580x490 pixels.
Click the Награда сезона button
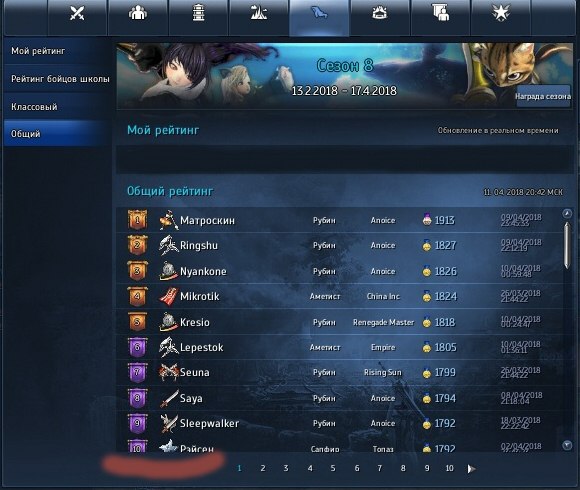pyautogui.click(x=543, y=96)
